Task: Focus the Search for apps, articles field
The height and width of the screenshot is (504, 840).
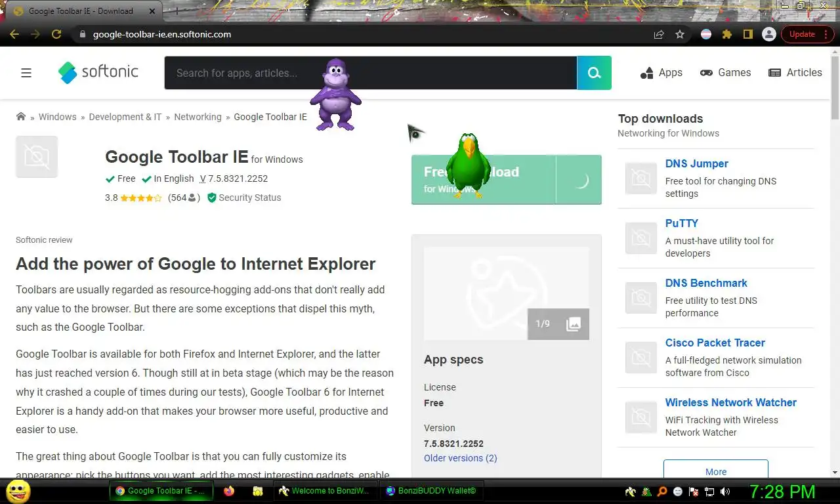Action: coord(371,73)
